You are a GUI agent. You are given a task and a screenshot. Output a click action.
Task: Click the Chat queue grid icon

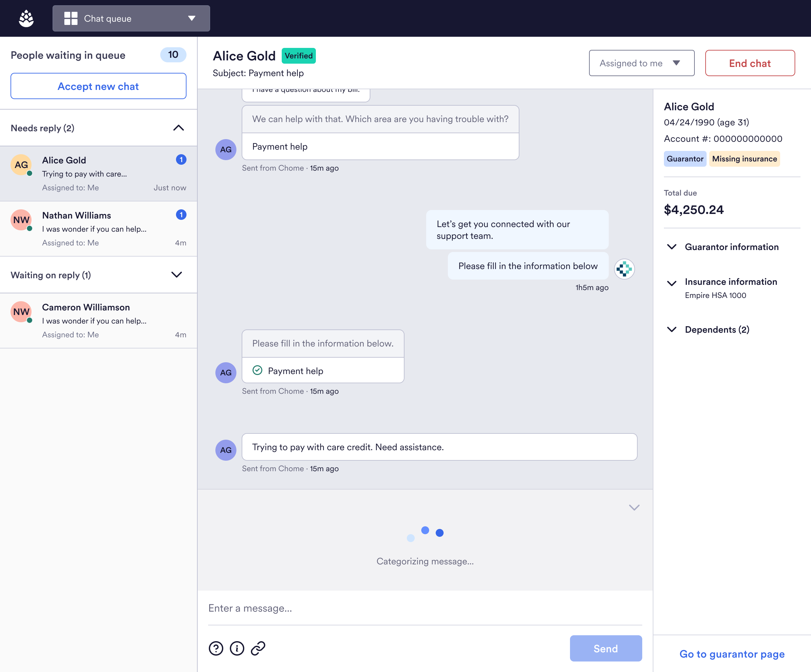click(x=71, y=18)
